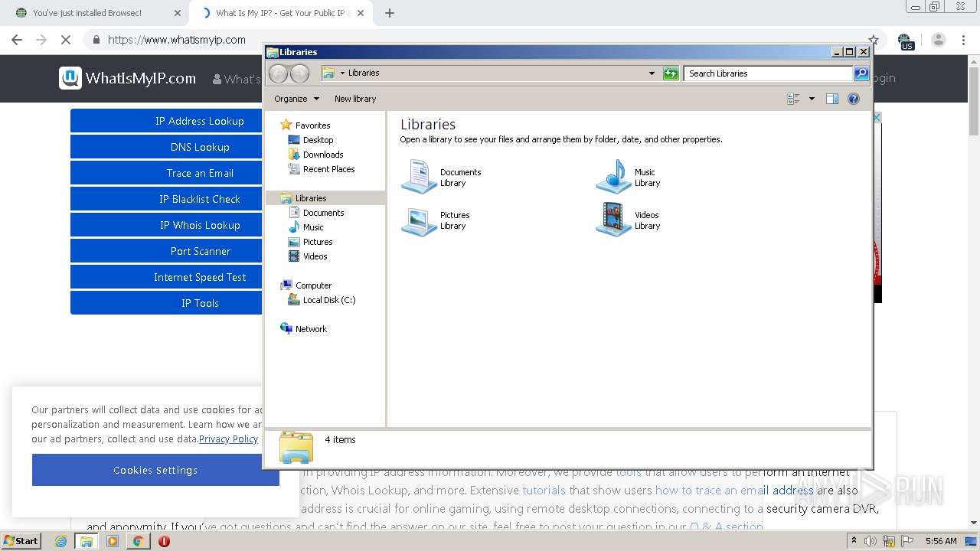Switch to the Browsec installed browser tab

click(96, 13)
